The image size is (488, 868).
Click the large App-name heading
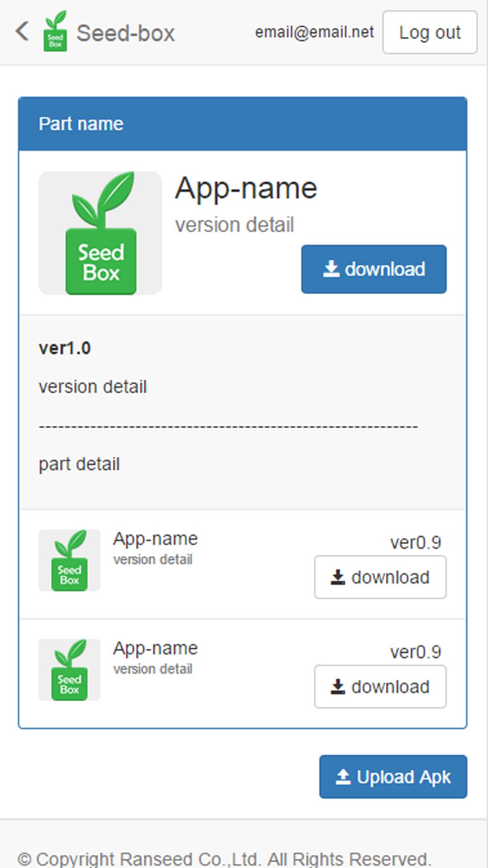coord(246,188)
